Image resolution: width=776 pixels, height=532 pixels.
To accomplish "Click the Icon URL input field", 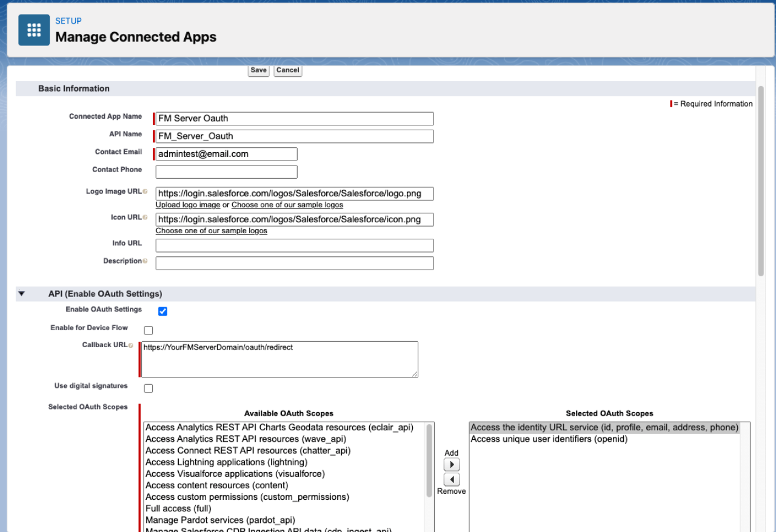I will [295, 219].
